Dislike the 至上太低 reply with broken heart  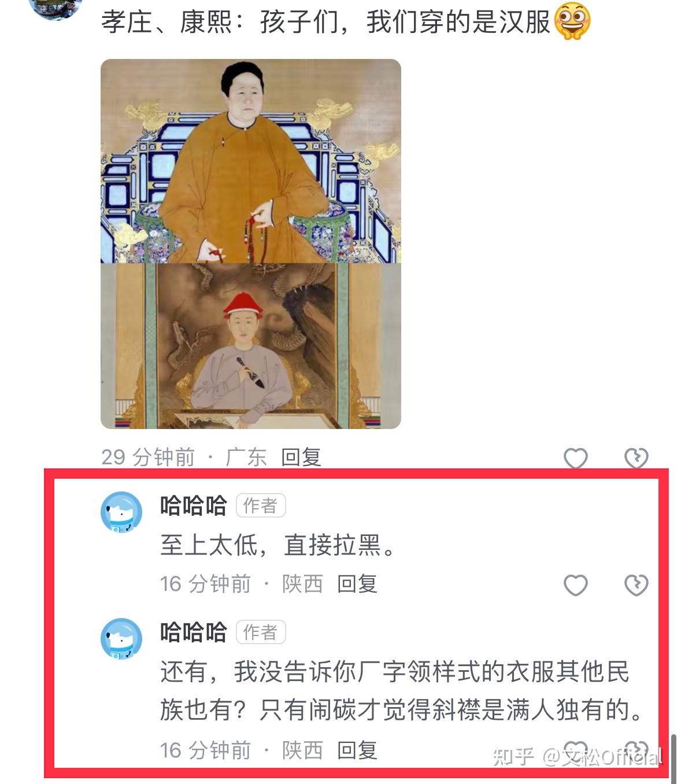point(636,585)
